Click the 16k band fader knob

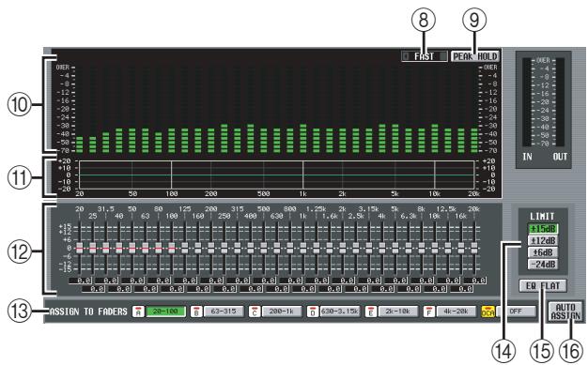(461, 248)
